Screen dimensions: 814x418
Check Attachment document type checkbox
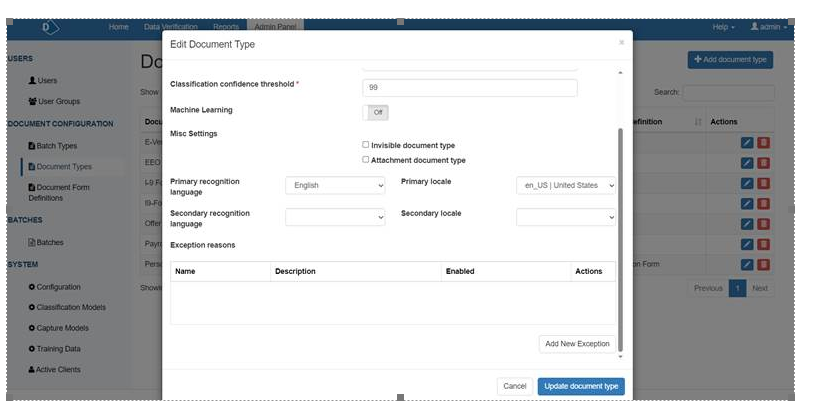tap(366, 159)
